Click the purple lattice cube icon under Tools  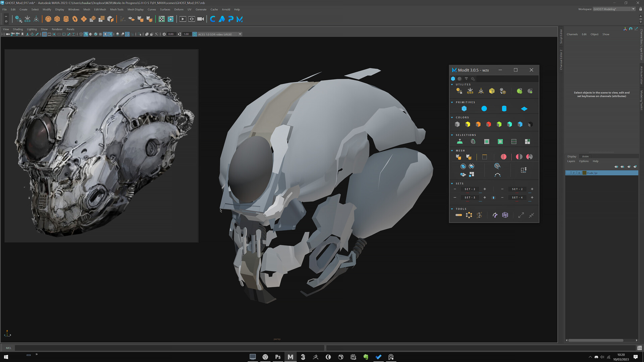coord(505,215)
